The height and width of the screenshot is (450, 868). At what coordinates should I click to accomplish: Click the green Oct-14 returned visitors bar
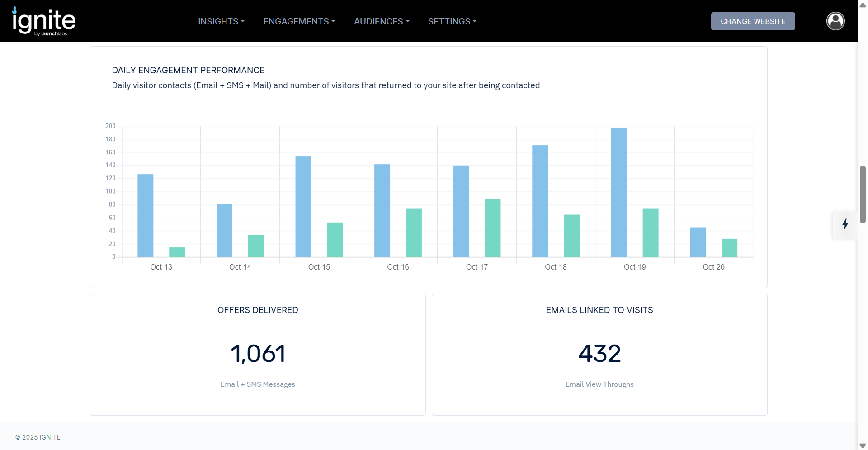256,246
